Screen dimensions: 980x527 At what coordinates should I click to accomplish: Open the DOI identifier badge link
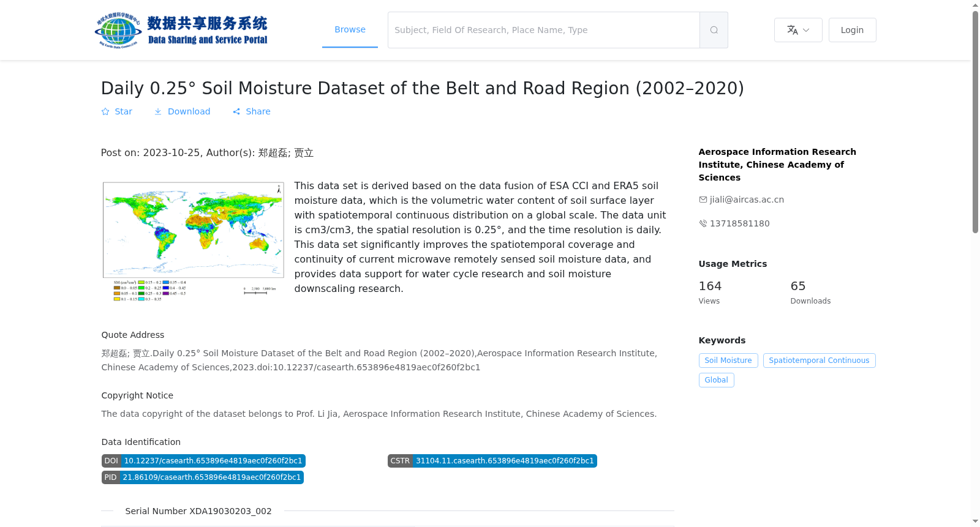[203, 461]
